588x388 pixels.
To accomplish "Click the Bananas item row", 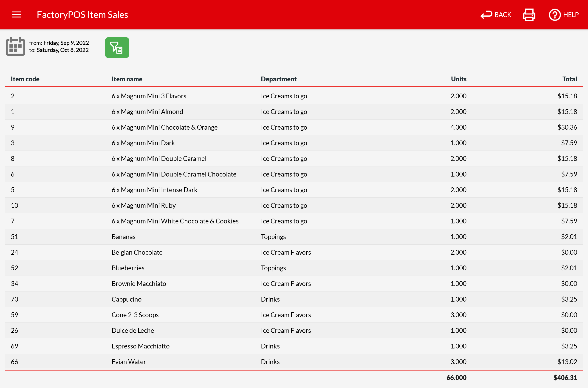I will 123,237.
